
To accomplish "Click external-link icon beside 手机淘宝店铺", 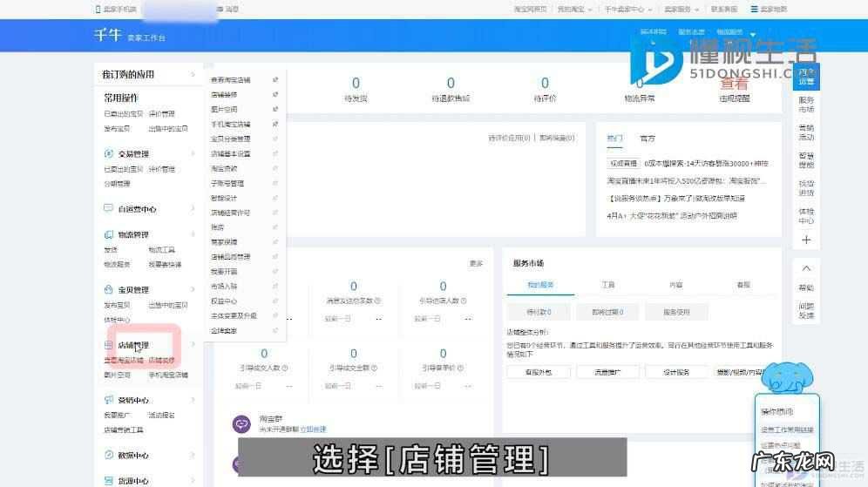I will [275, 124].
